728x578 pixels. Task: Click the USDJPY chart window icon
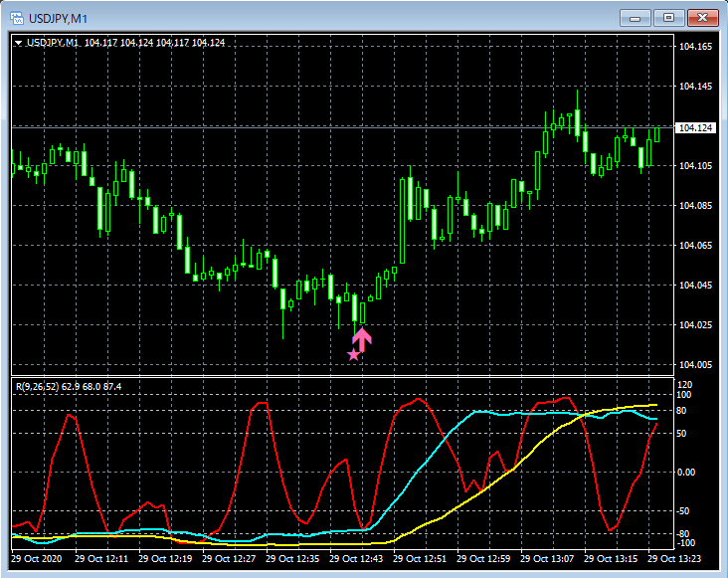tap(17, 18)
